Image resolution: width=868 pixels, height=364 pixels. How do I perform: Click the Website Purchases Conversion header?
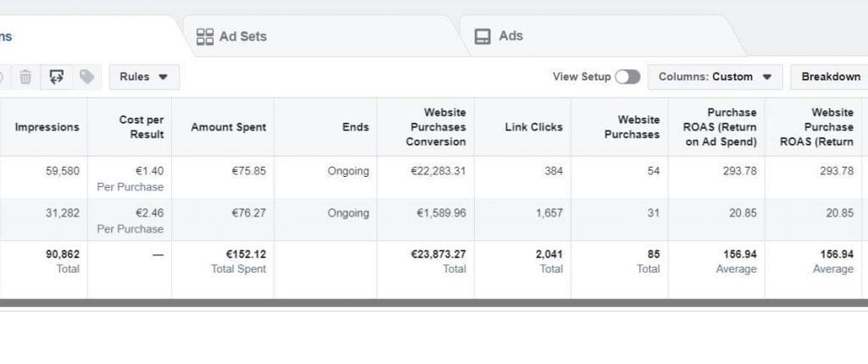click(x=435, y=127)
